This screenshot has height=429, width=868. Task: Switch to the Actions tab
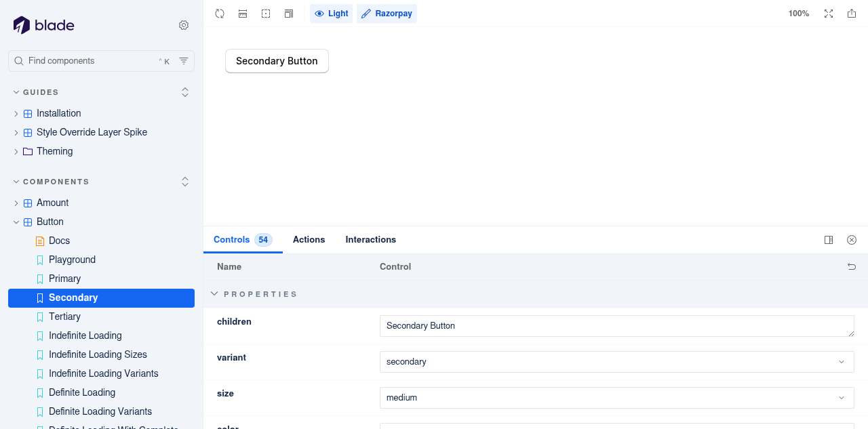(309, 240)
